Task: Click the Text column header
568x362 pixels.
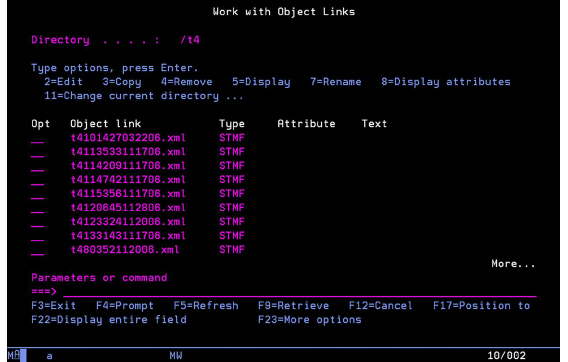Action: [x=374, y=124]
